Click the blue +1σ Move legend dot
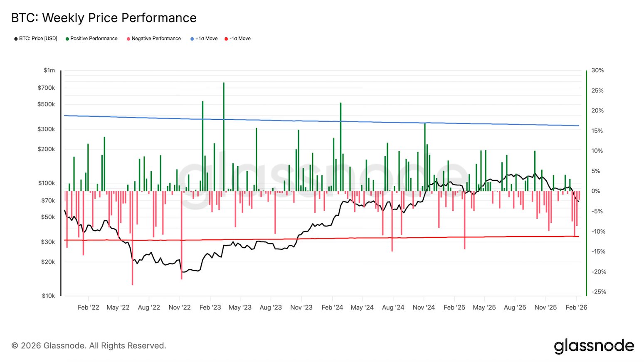This screenshot has width=644, height=362. 192,39
